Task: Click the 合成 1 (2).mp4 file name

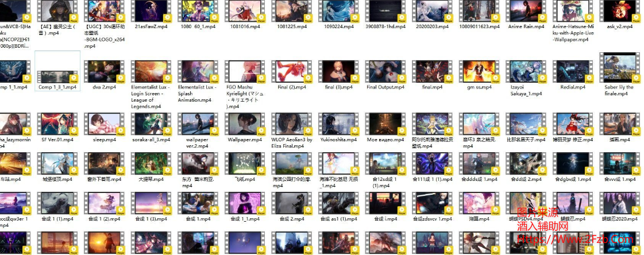Action: 105,219
